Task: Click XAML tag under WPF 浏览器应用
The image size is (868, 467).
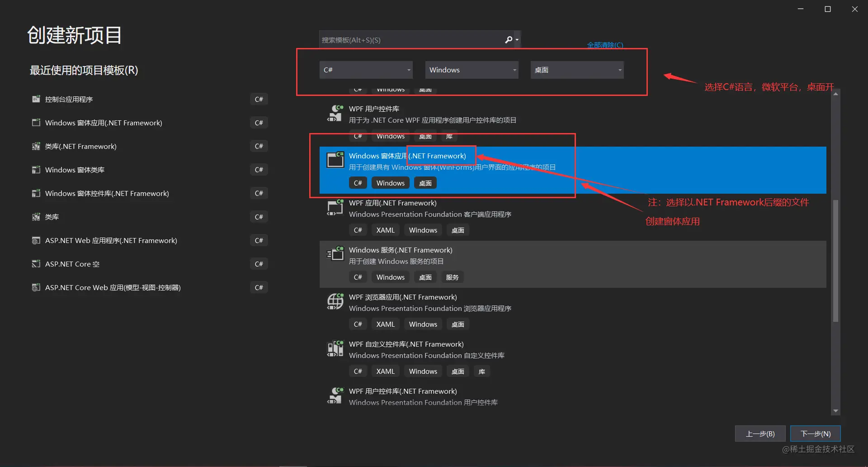Action: click(386, 324)
